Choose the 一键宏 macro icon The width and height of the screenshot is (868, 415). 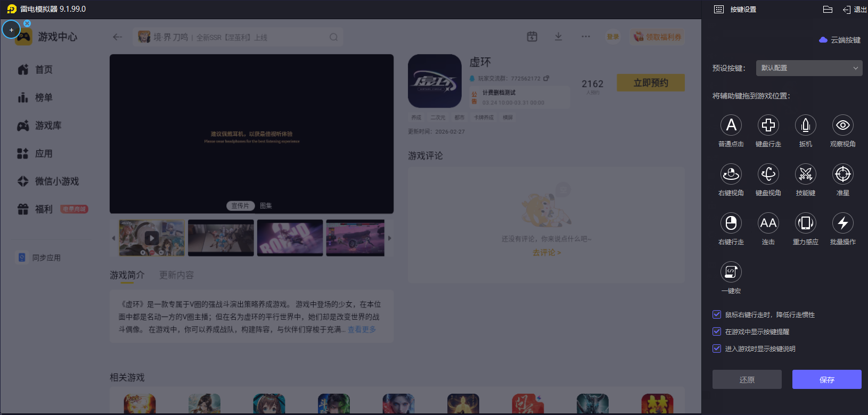(731, 272)
